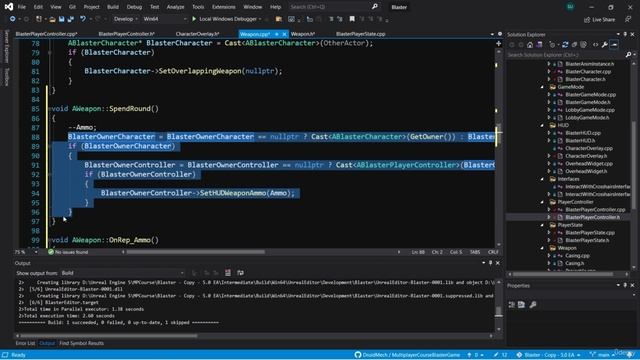Open the Debug menu
This screenshot has width=640, height=360.
tap(134, 7)
